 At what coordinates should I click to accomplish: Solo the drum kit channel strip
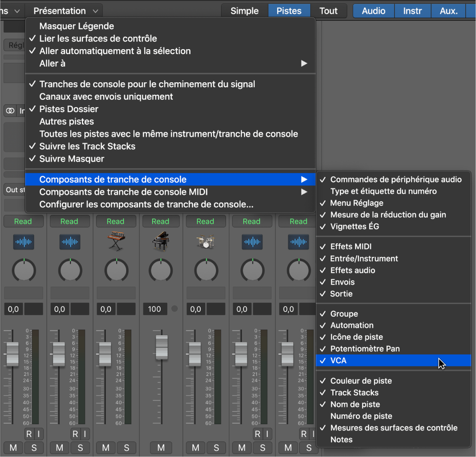pos(216,447)
